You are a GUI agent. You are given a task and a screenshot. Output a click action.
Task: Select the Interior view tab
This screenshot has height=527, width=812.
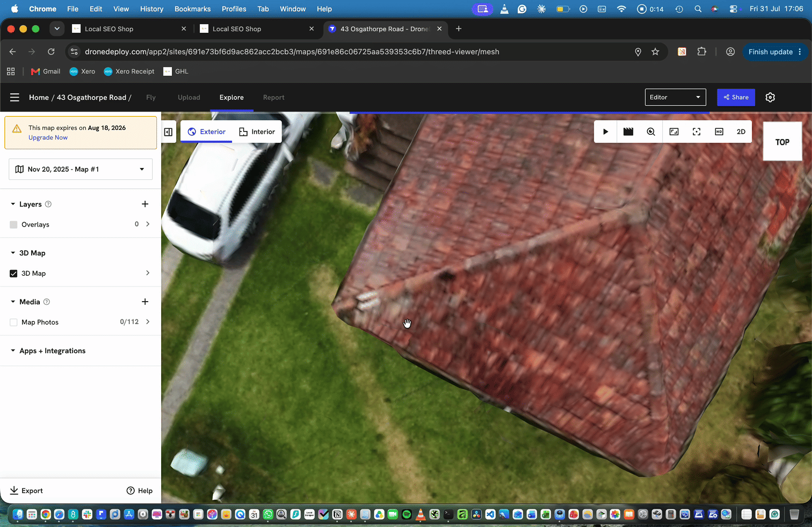click(257, 131)
